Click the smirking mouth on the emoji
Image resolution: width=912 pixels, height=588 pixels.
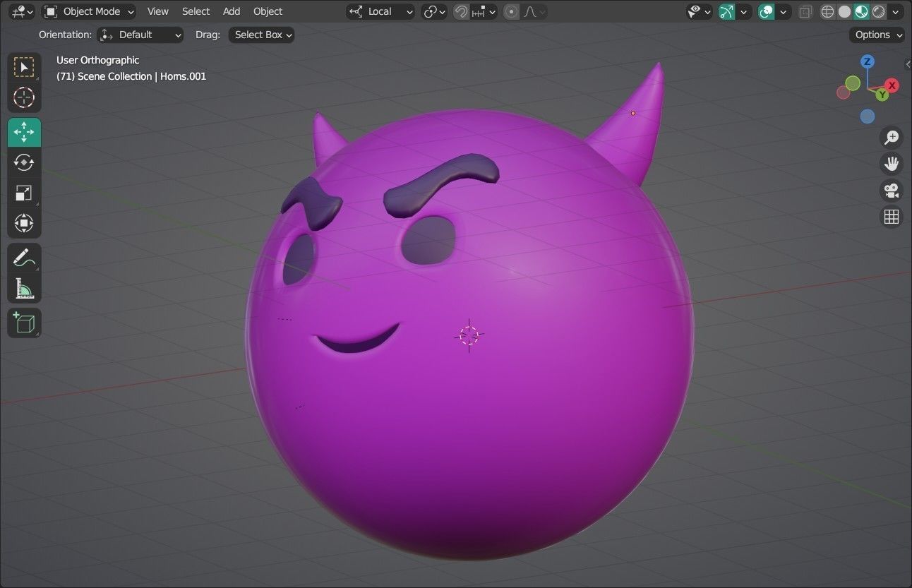pyautogui.click(x=357, y=340)
